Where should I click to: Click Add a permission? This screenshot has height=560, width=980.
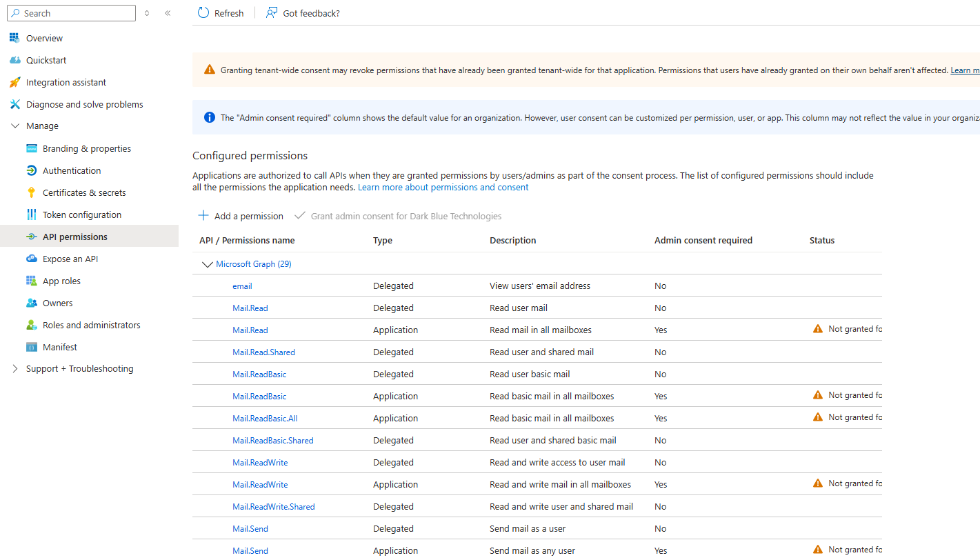(241, 216)
